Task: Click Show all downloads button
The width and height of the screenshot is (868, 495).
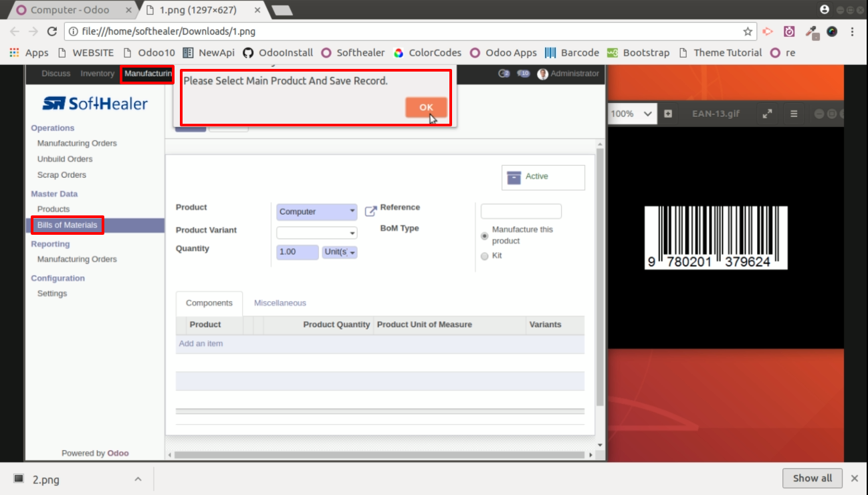Action: click(812, 478)
